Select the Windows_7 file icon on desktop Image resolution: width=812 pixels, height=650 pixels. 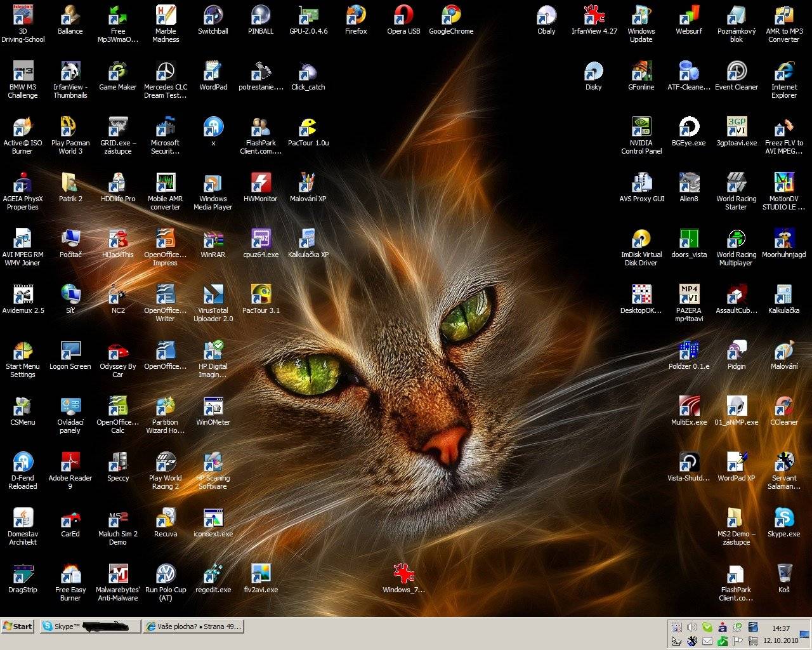pyautogui.click(x=403, y=574)
